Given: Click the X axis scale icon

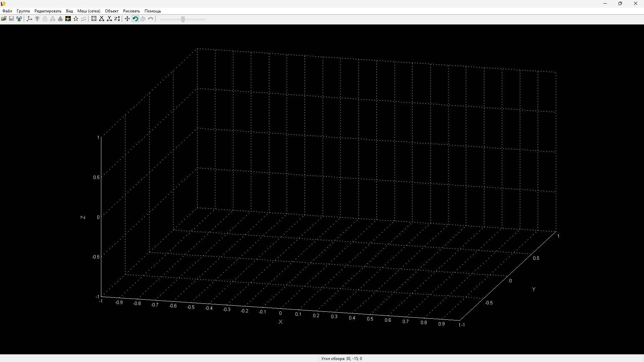Looking at the screenshot, I should (102, 19).
